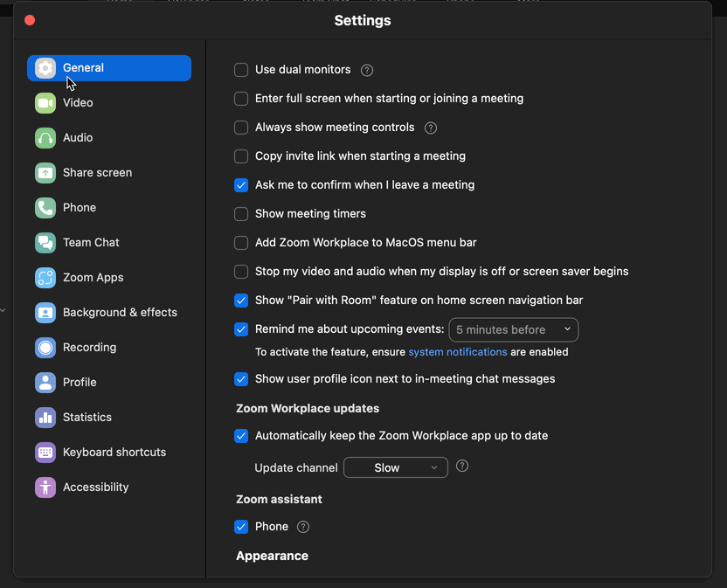727x588 pixels.
Task: Select the Phone settings icon
Action: 45,207
